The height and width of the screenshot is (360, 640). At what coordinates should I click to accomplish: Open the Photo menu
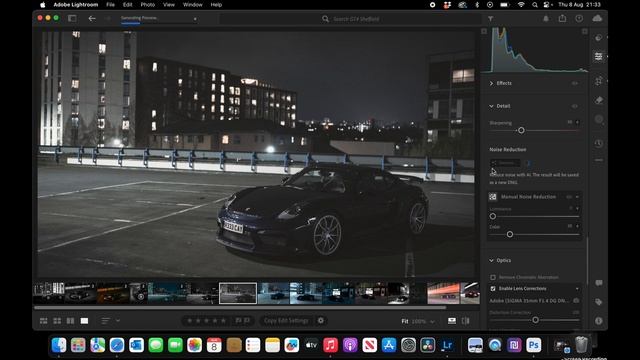click(x=148, y=5)
